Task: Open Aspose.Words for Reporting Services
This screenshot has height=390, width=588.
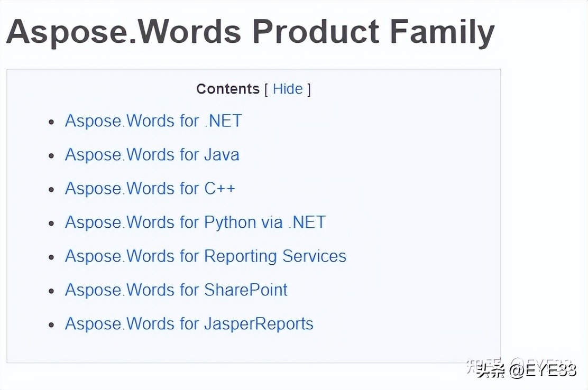Action: (205, 256)
